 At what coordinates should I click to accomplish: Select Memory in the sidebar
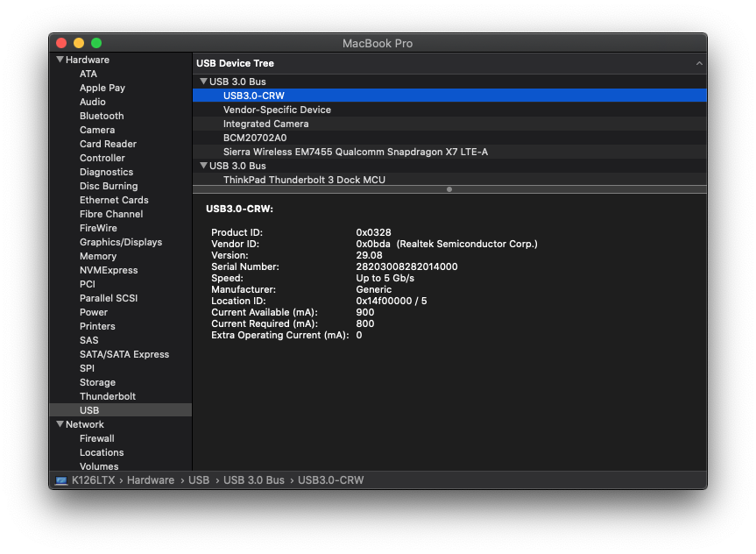[98, 256]
